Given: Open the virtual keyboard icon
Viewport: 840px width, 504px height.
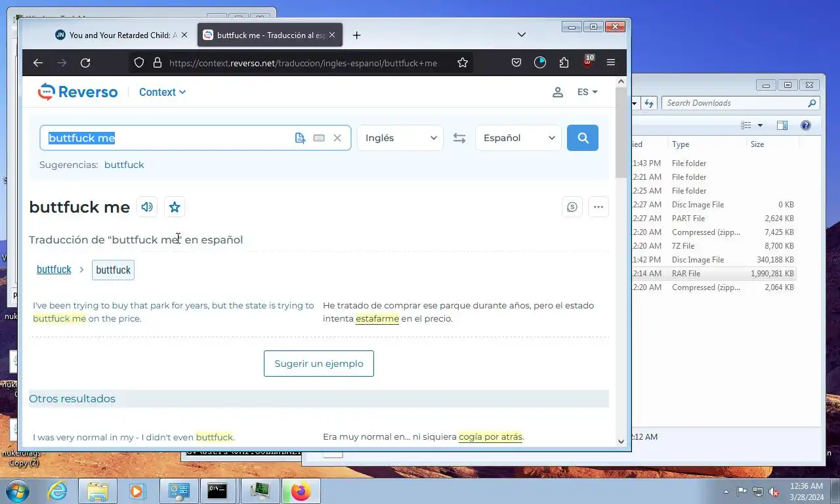Looking at the screenshot, I should tap(319, 138).
